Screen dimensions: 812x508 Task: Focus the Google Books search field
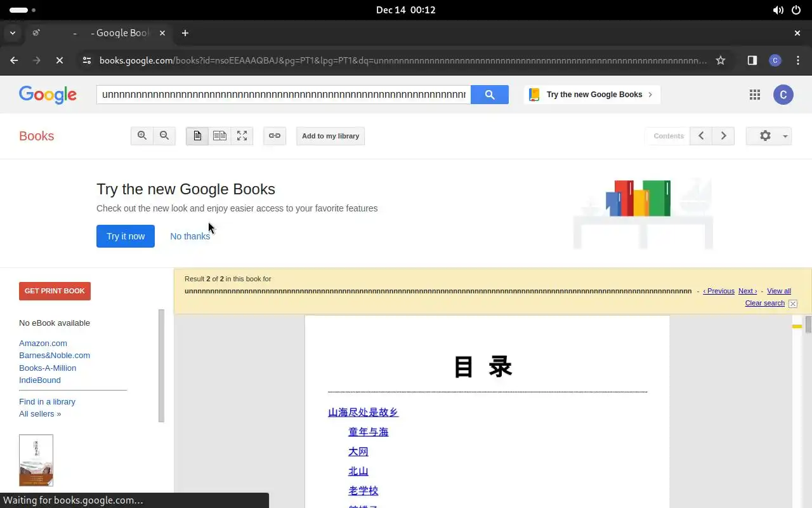(284, 95)
